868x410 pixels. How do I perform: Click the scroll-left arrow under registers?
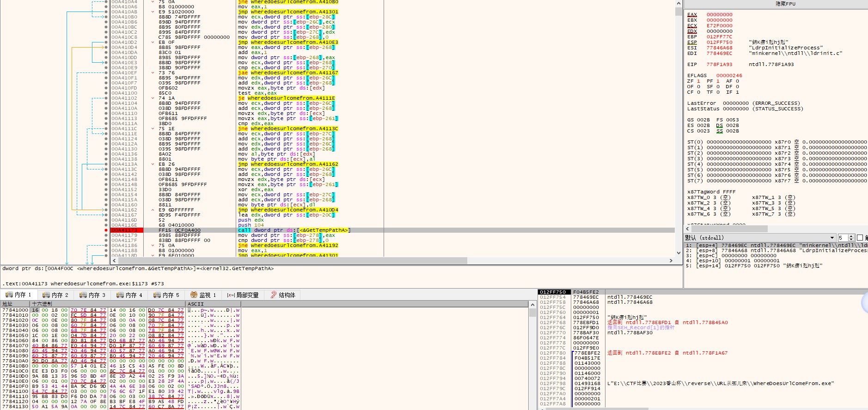[x=688, y=229]
